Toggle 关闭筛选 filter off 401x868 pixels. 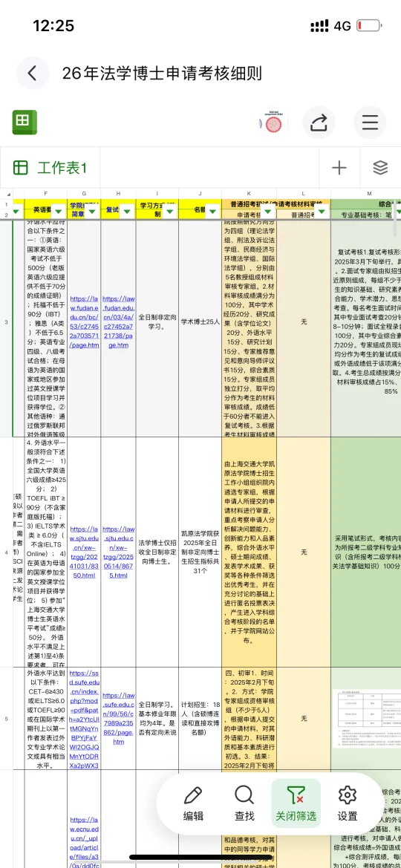[296, 803]
